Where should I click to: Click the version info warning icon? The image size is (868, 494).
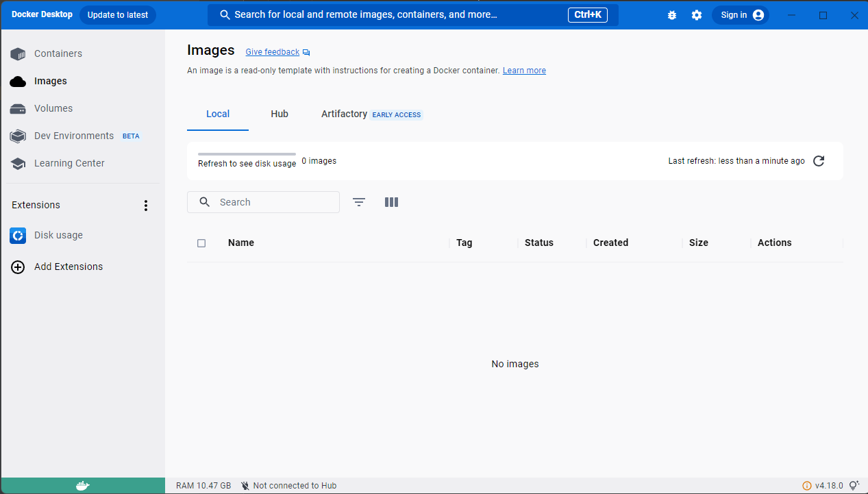(806, 486)
